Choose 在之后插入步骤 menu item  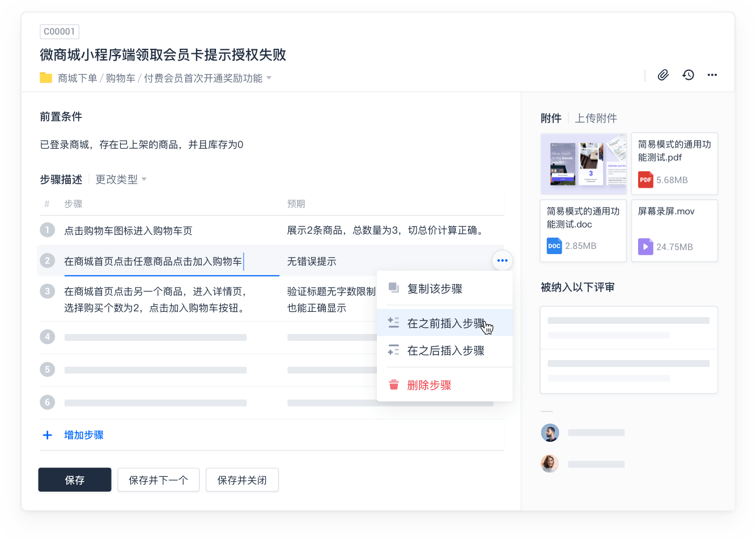(x=445, y=351)
